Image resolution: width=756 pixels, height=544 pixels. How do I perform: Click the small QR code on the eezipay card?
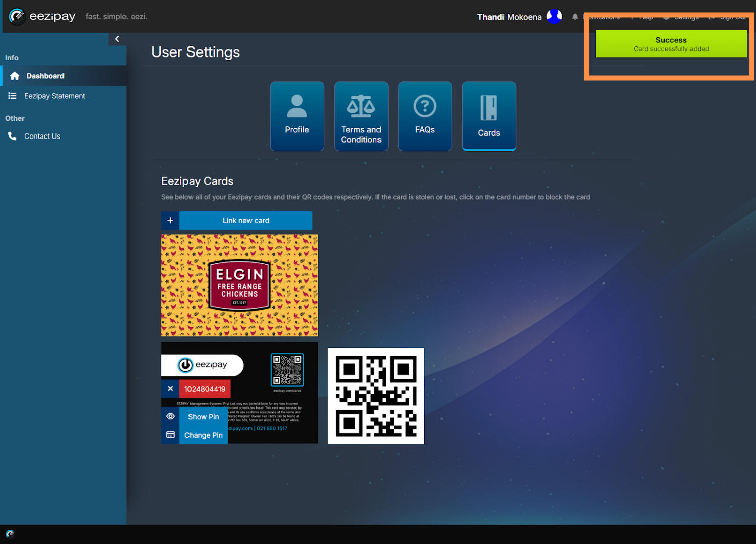point(287,370)
